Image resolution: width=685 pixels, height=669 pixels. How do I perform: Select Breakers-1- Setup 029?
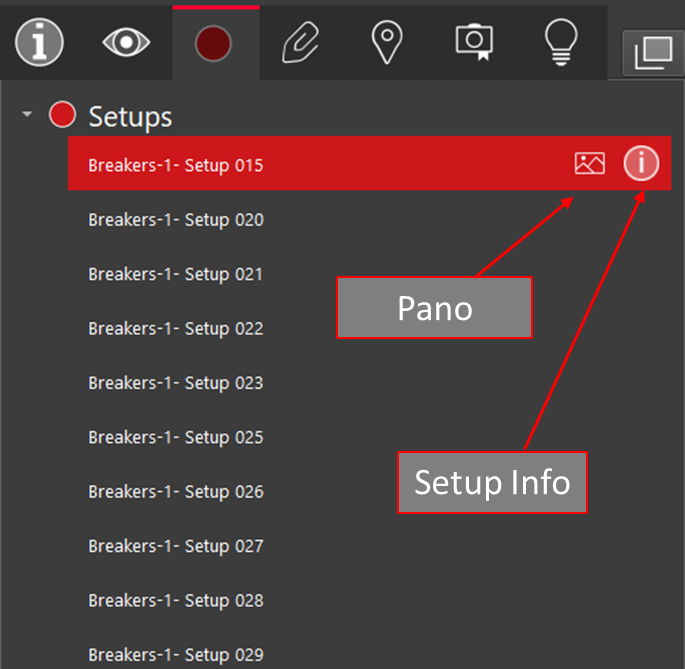click(176, 655)
